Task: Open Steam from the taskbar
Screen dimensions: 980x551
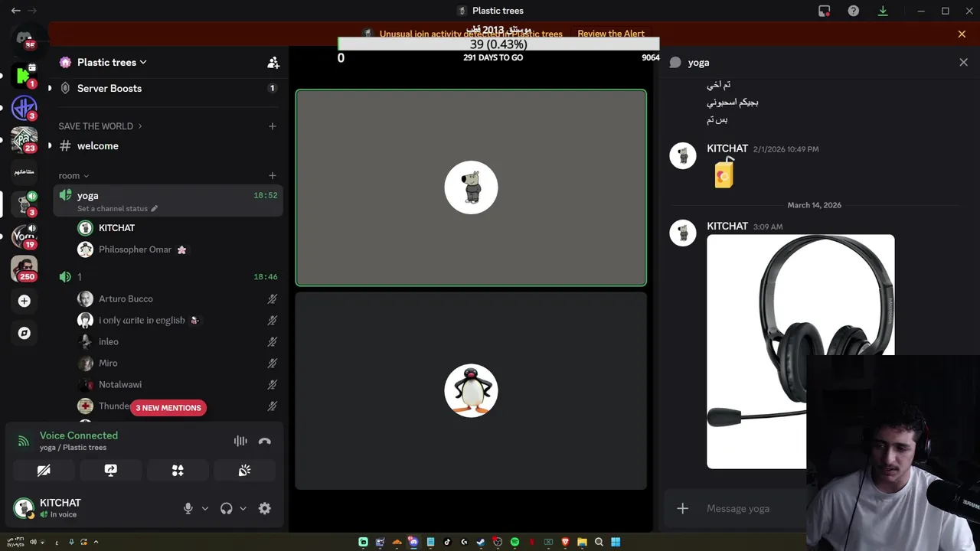Action: [481, 542]
